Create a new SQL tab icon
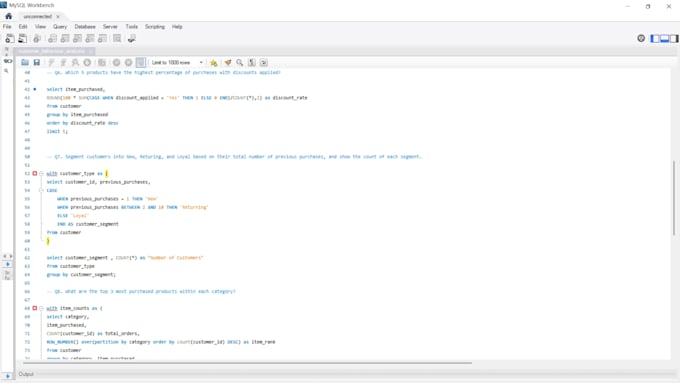This screenshot has height=383, width=680. 10,39
